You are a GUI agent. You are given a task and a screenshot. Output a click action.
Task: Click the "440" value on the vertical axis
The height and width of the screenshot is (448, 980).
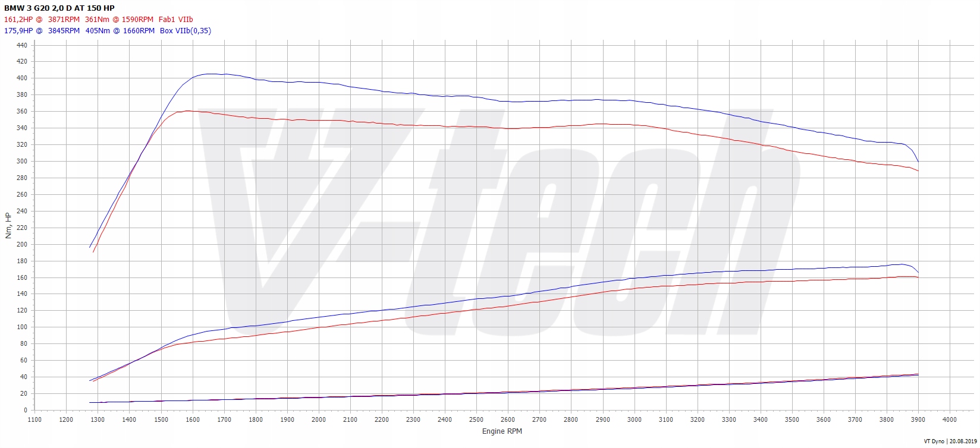[x=22, y=45]
